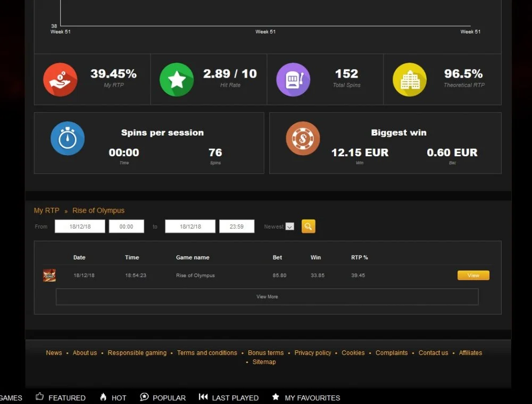
Task: Click the From time field 00:00
Action: [126, 226]
